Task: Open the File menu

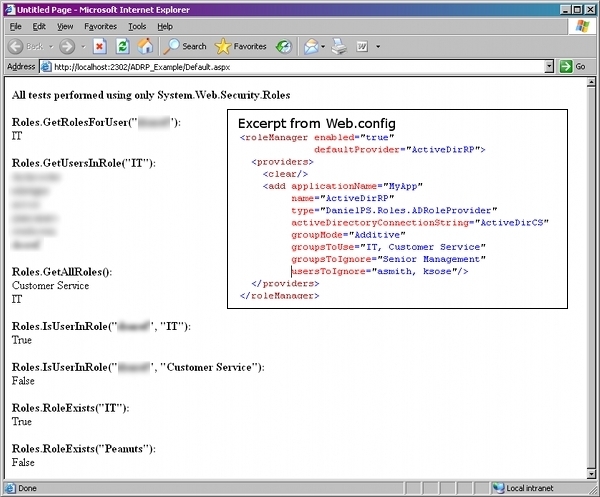Action: point(16,26)
